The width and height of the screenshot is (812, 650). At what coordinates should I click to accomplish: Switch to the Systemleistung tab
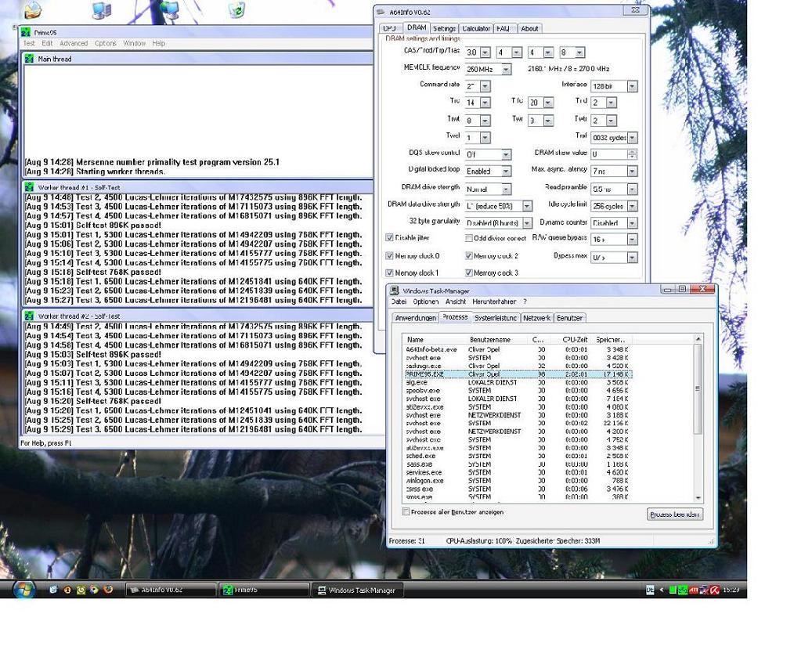[x=496, y=318]
